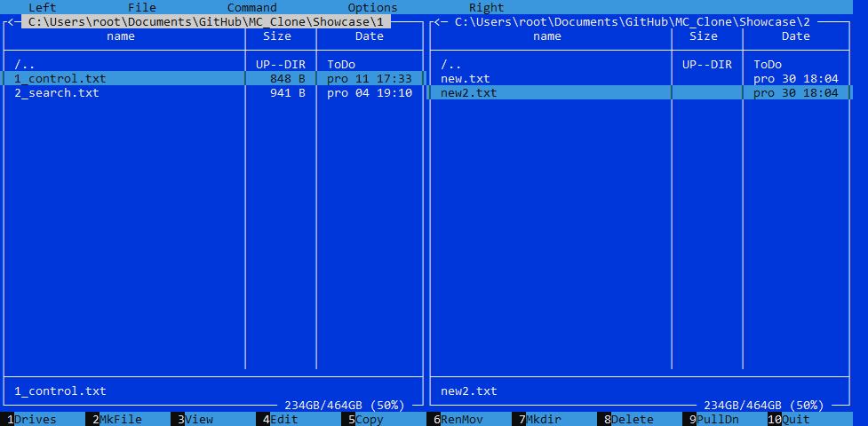Click the Edit function key button
The image size is (868, 426).
(283, 419)
